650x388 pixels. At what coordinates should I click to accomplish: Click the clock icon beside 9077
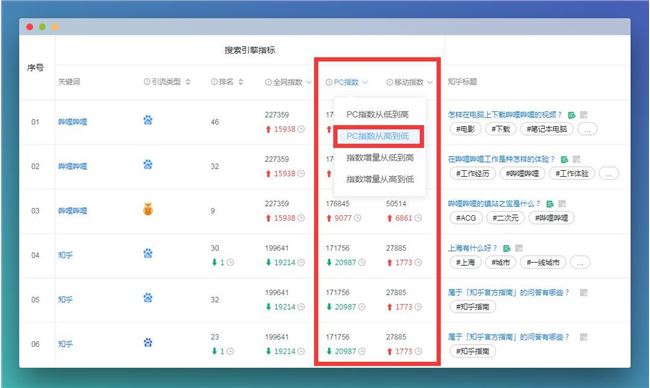point(357,218)
